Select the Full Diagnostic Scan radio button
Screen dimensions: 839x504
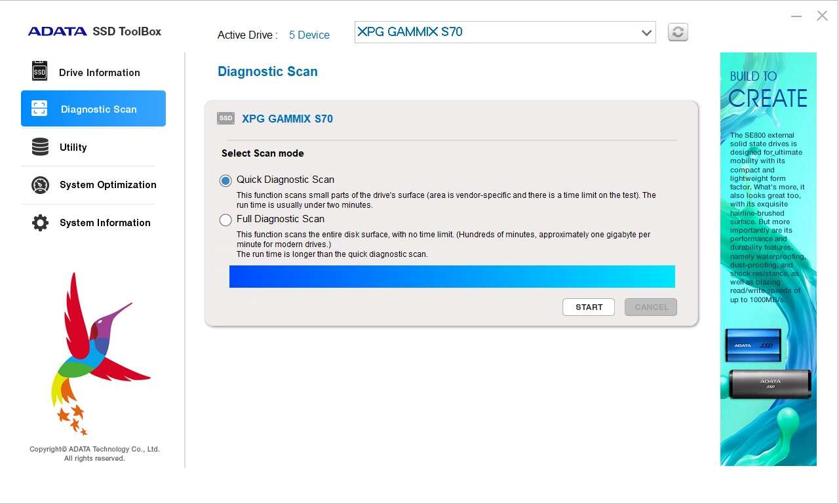tap(225, 220)
